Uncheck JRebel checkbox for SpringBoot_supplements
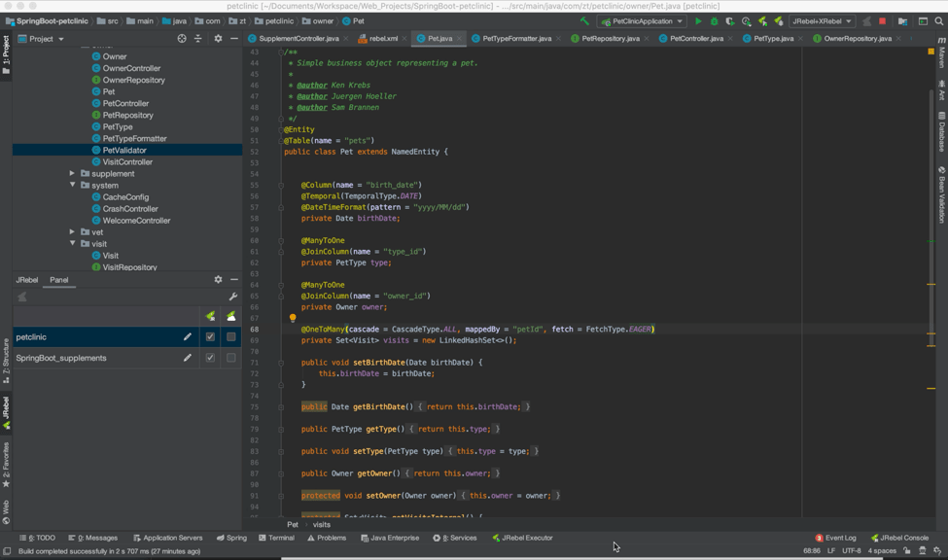This screenshot has height=560, width=948. pos(210,358)
